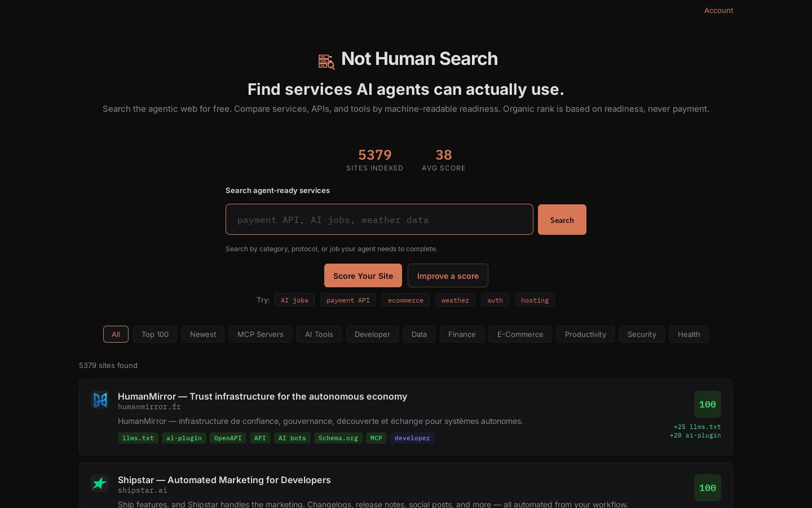Viewport: 812px width, 508px height.
Task: Open the Shipstar green star favicon
Action: pyautogui.click(x=100, y=483)
